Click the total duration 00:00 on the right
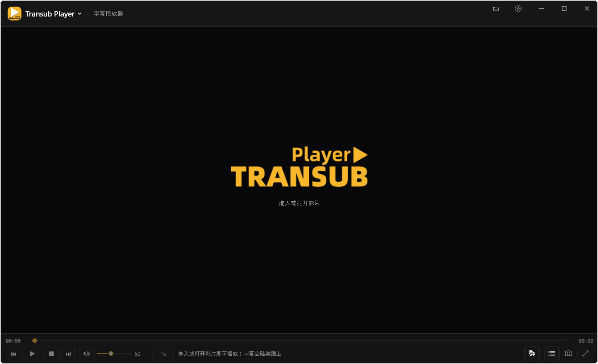The height and width of the screenshot is (364, 598). pyautogui.click(x=586, y=341)
